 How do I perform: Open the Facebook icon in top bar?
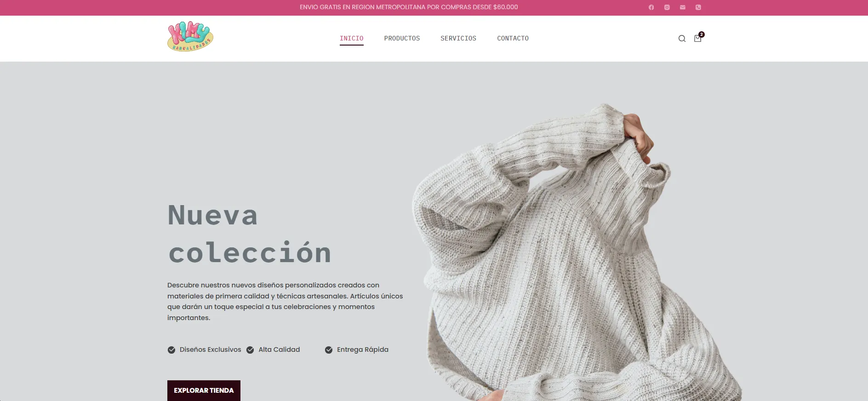(651, 7)
